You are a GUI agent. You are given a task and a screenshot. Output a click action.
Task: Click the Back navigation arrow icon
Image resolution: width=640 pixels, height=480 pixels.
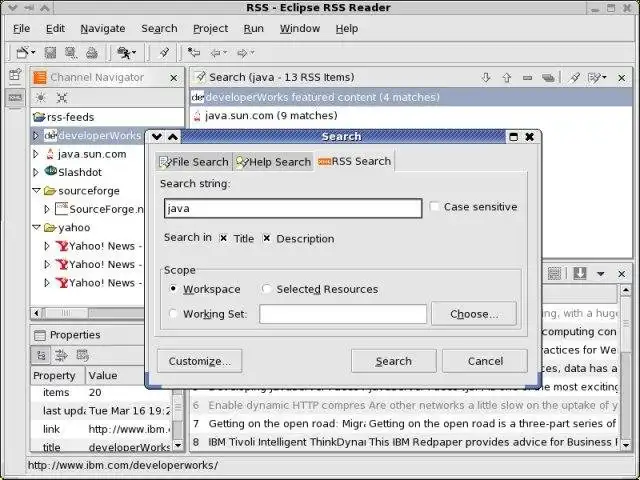(215, 53)
